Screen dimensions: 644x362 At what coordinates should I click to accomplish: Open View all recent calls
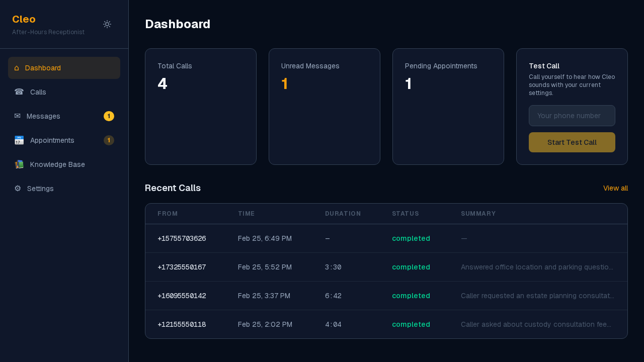[x=615, y=188]
